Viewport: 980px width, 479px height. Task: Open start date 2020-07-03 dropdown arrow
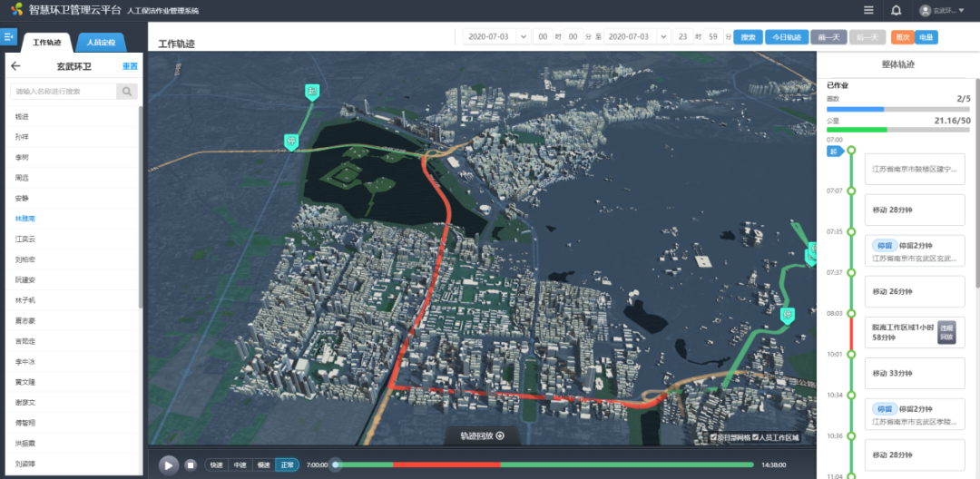[523, 37]
